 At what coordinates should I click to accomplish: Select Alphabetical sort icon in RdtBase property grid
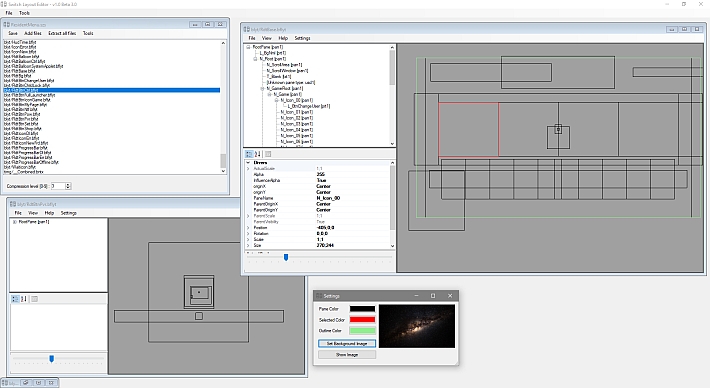tap(257, 154)
